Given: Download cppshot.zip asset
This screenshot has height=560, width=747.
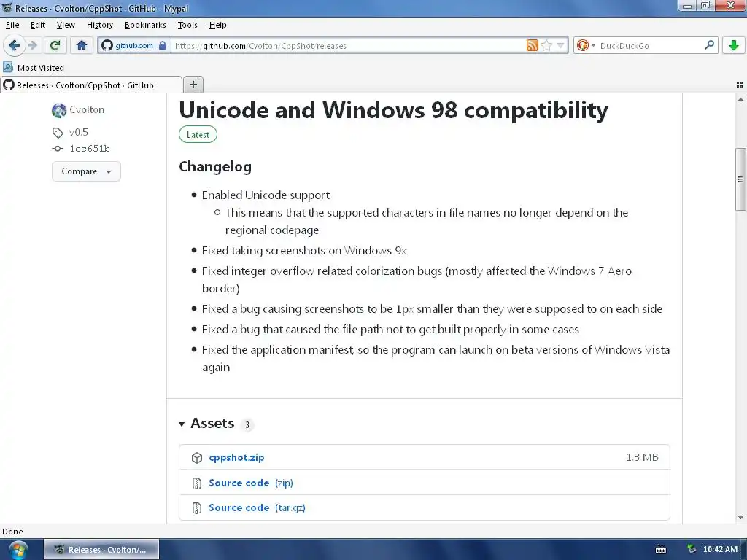Looking at the screenshot, I should (x=236, y=457).
